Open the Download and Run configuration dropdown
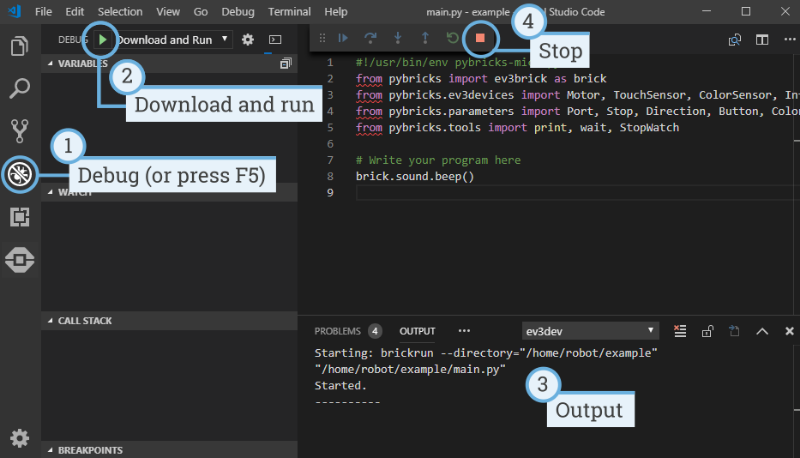This screenshot has width=800, height=458. tap(173, 40)
